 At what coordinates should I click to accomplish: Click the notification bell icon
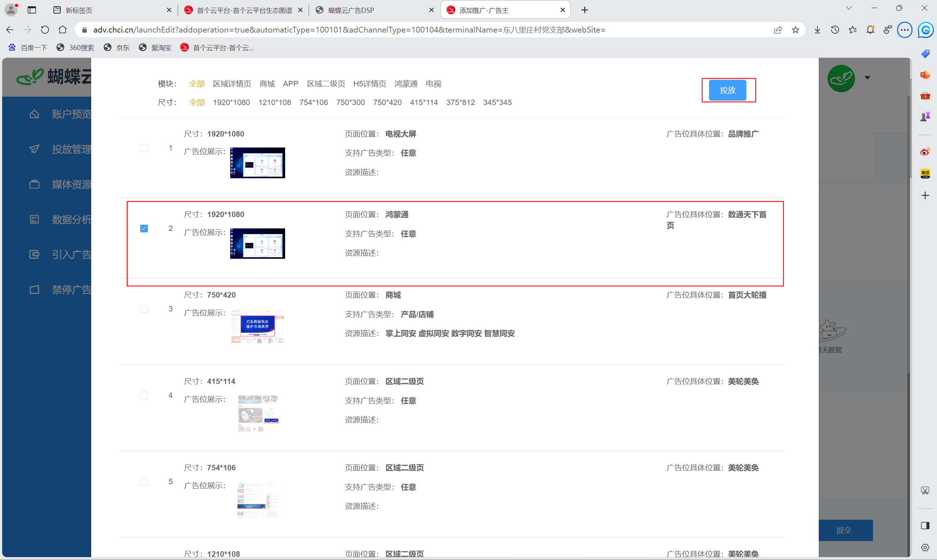[x=870, y=30]
